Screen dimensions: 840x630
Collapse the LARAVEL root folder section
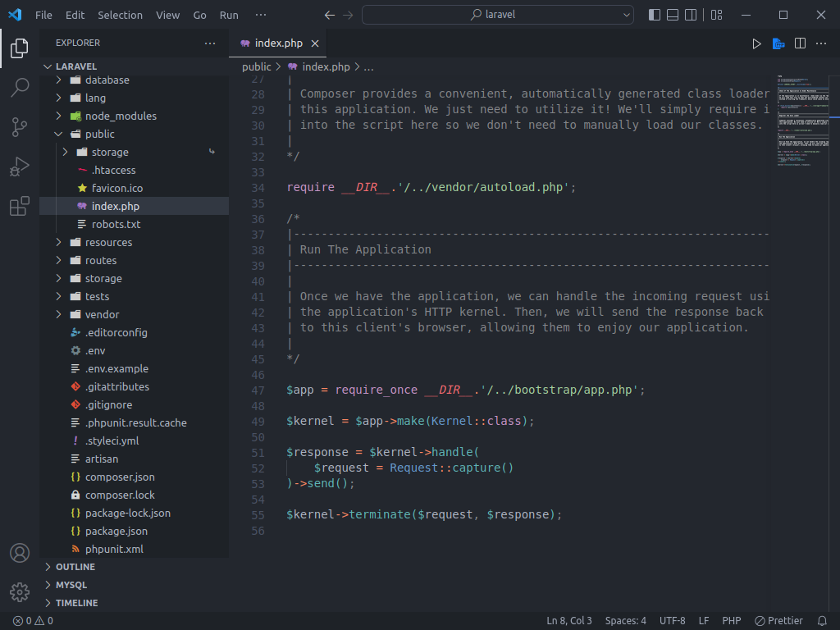click(x=48, y=66)
